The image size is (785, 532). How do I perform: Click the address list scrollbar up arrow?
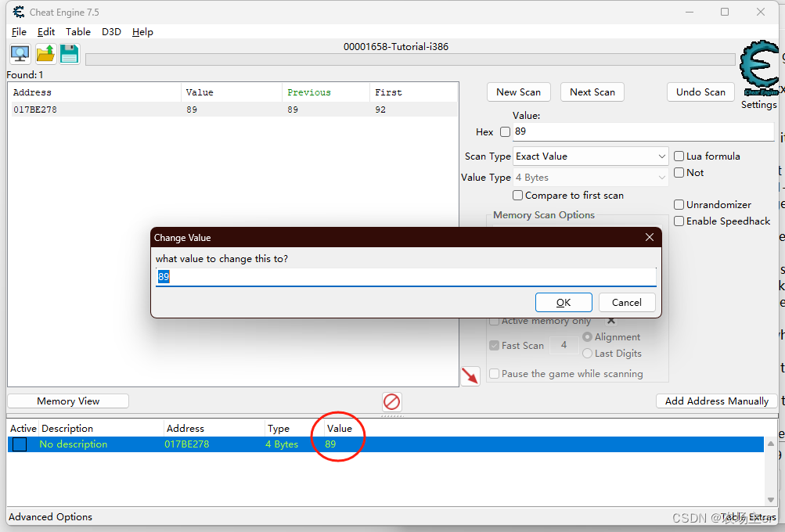[770, 444]
